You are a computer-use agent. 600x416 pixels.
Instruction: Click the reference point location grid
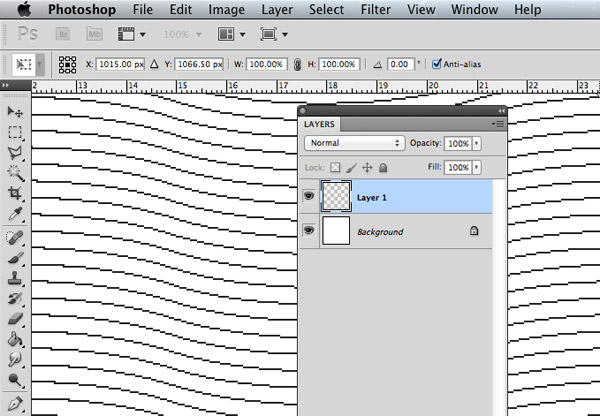point(68,64)
